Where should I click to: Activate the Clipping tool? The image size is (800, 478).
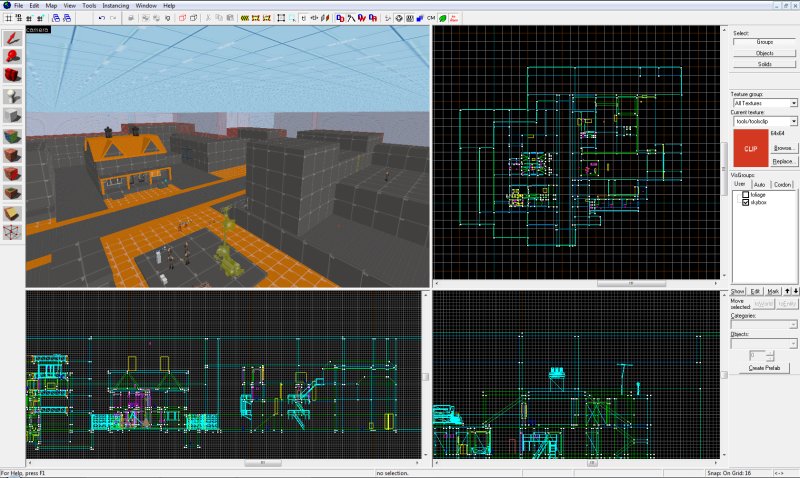pyautogui.click(x=12, y=213)
